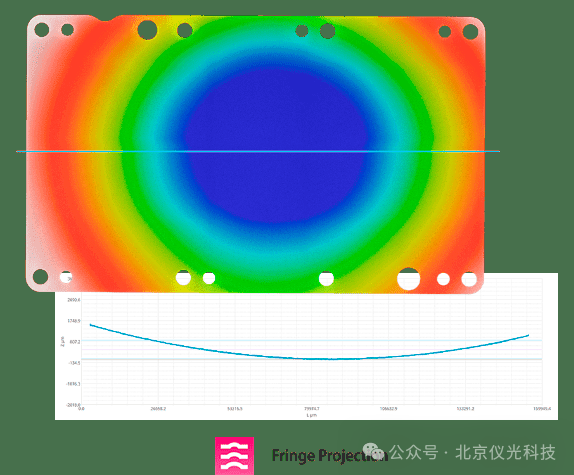Click the pink Fringe Projection logo icon
Image resolution: width=574 pixels, height=475 pixels.
tap(234, 456)
